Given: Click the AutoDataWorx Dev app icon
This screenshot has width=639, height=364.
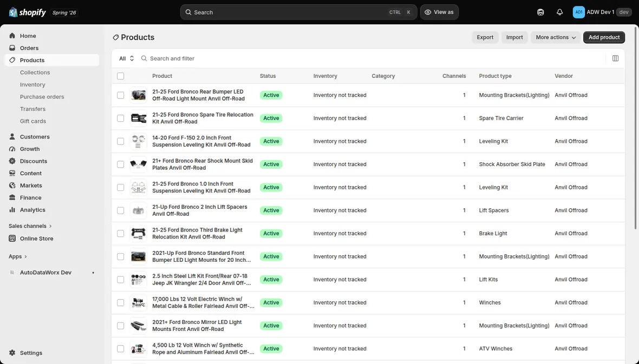Looking at the screenshot, I should click(12, 273).
